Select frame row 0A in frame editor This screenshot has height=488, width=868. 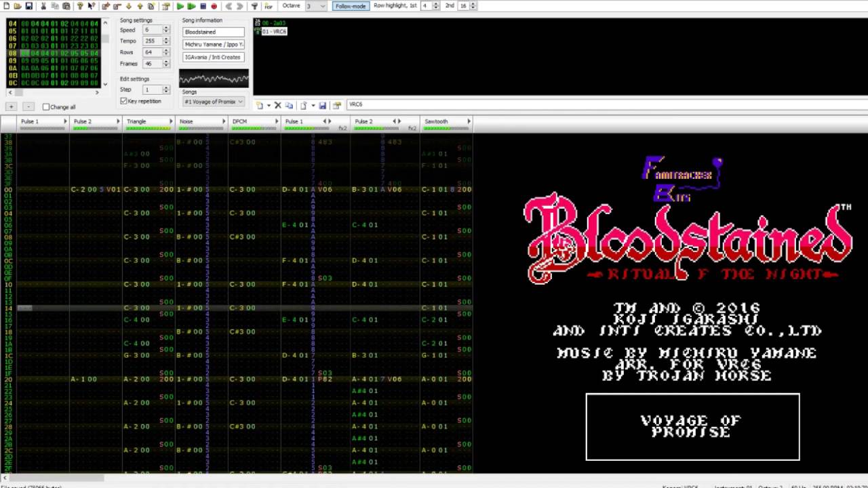(x=53, y=68)
